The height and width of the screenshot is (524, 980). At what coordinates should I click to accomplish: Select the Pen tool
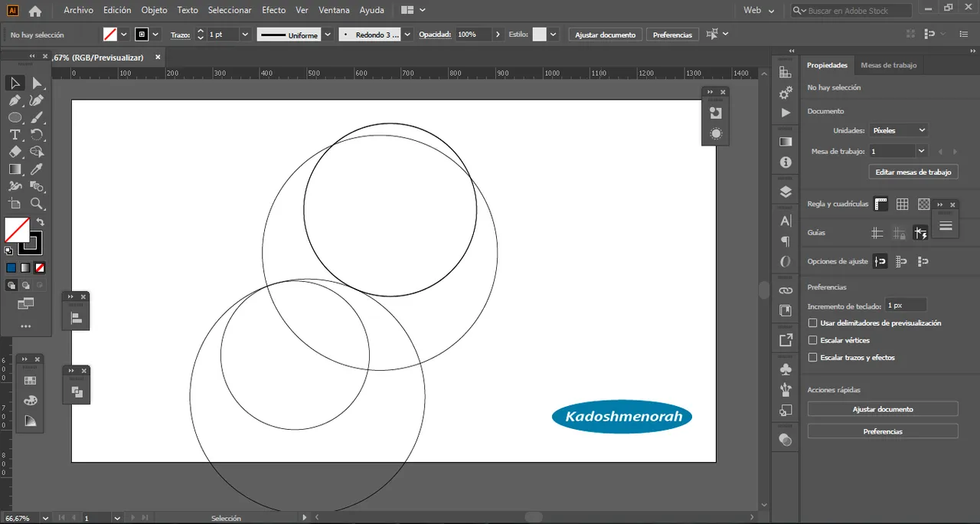click(x=15, y=100)
